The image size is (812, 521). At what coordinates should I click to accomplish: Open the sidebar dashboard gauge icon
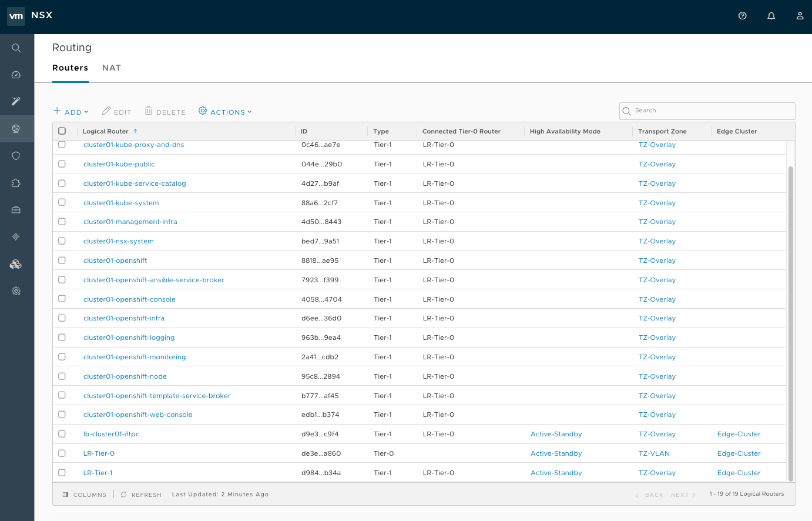pos(16,75)
